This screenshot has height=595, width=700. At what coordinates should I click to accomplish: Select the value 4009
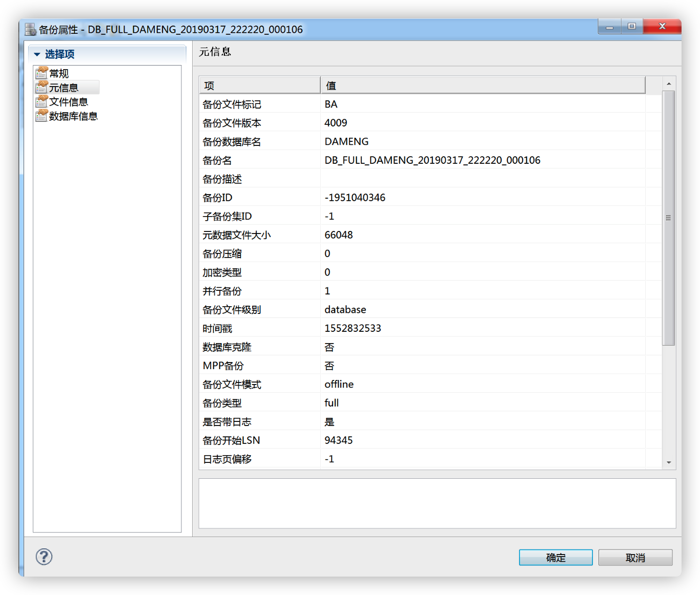336,123
